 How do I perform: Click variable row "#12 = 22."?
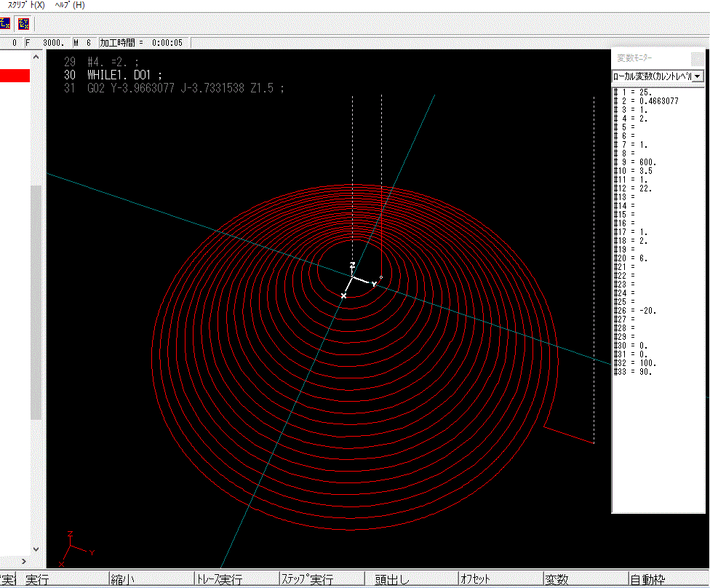coord(633,188)
